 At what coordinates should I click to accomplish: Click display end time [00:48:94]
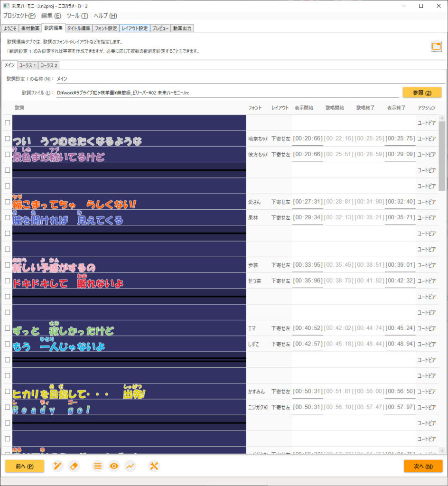click(400, 344)
